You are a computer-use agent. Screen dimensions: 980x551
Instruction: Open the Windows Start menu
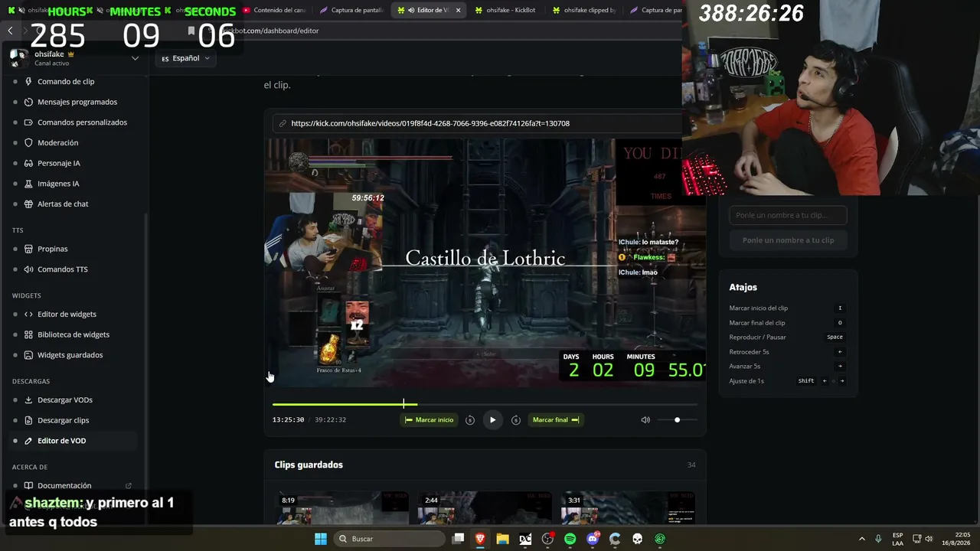pos(321,539)
